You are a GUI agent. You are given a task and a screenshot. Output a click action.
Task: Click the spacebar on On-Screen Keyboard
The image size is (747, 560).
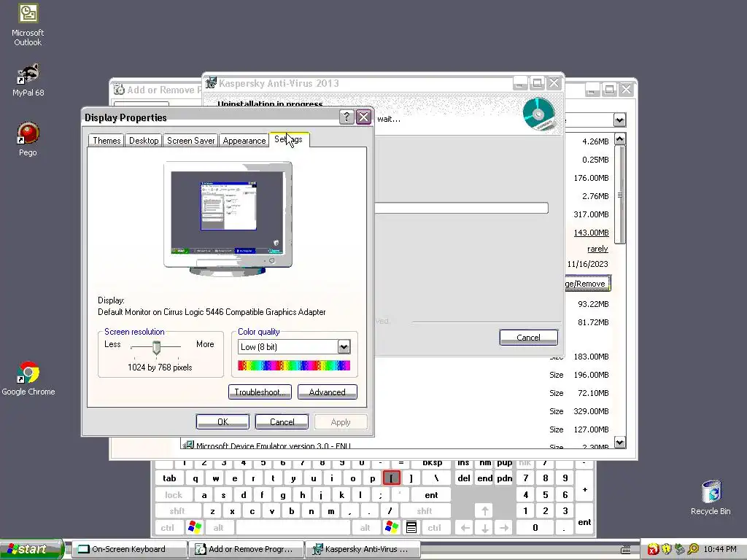click(x=293, y=528)
